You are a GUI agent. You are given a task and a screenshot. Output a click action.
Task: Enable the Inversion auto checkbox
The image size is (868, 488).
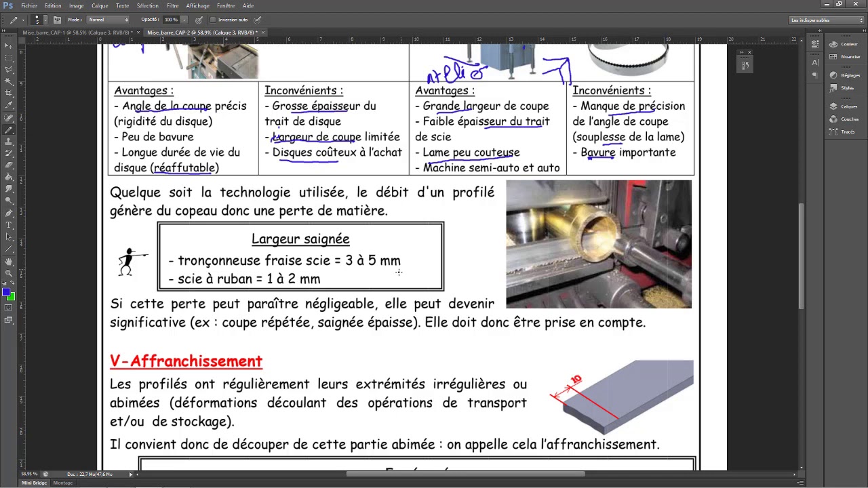pyautogui.click(x=212, y=20)
